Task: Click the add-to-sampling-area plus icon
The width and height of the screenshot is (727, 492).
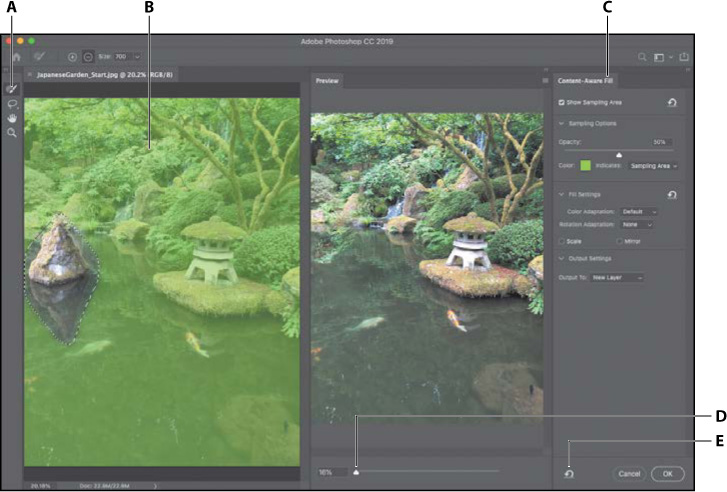Action: point(72,57)
